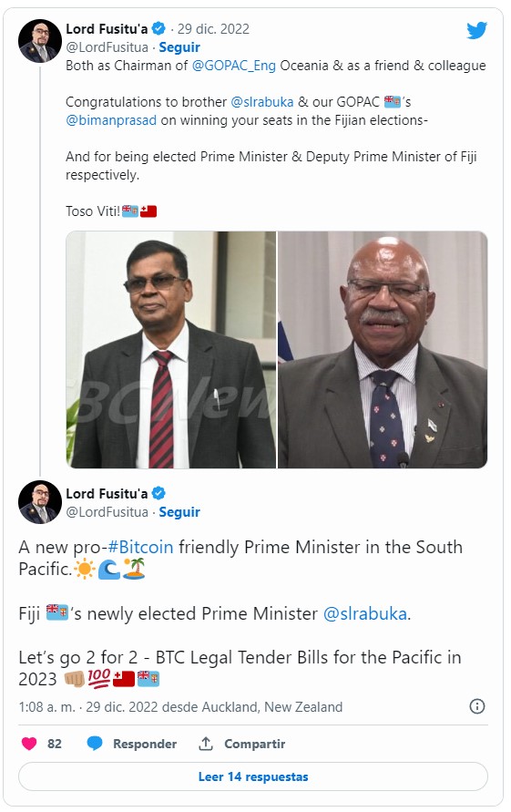Viewport: 511px width, 812px height.
Task: Open lower Lord Fusitu'a profile avatar
Action: (x=40, y=502)
